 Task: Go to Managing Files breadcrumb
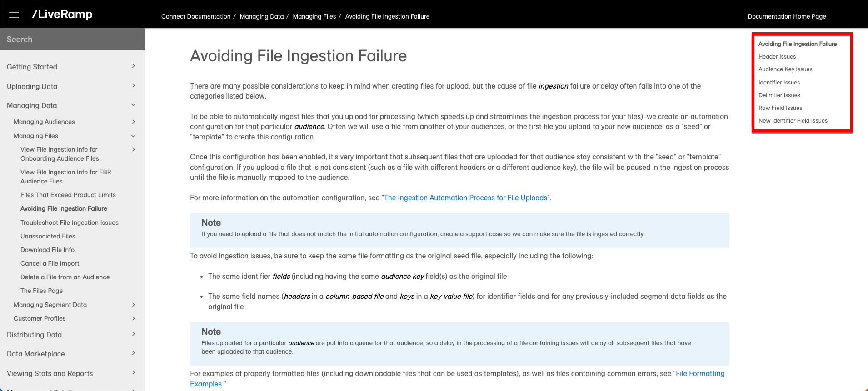[x=314, y=16]
